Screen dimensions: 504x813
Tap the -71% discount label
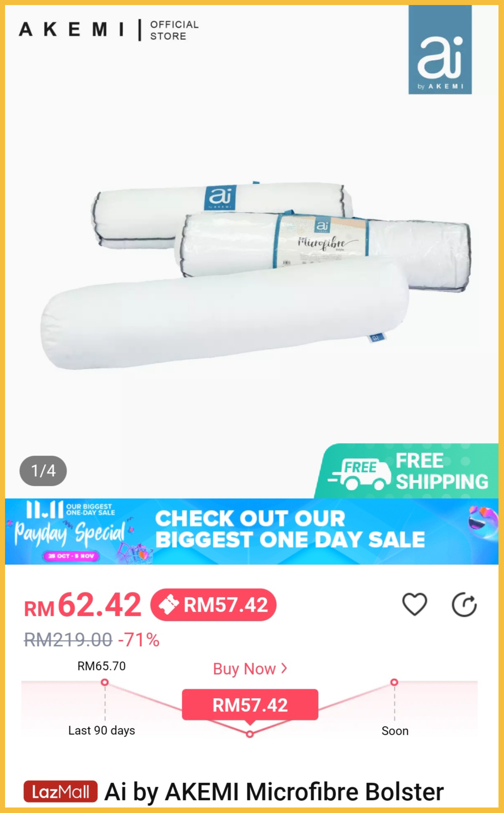coord(139,639)
